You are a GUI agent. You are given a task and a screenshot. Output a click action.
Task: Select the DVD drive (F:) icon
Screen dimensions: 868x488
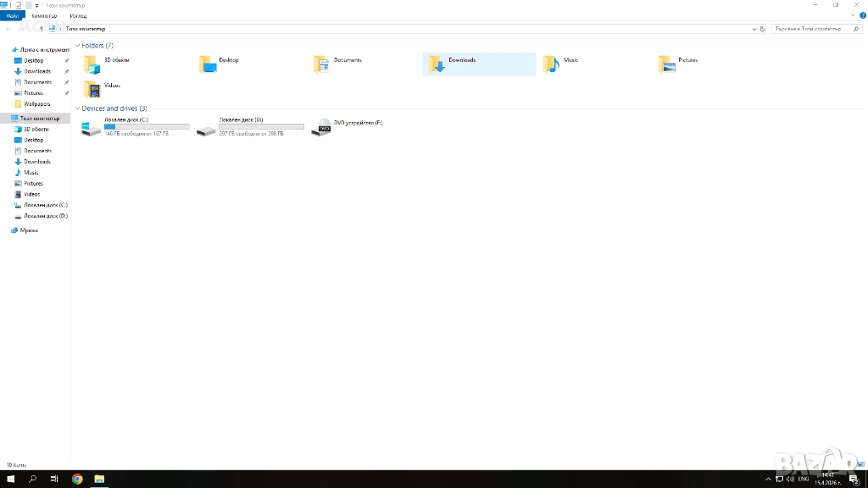tap(321, 128)
